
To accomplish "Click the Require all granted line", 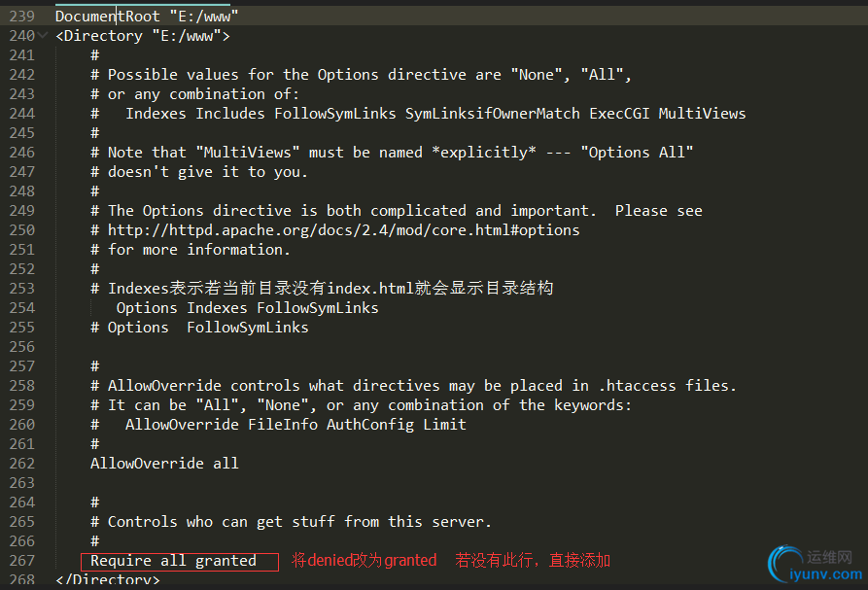I will pyautogui.click(x=173, y=561).
